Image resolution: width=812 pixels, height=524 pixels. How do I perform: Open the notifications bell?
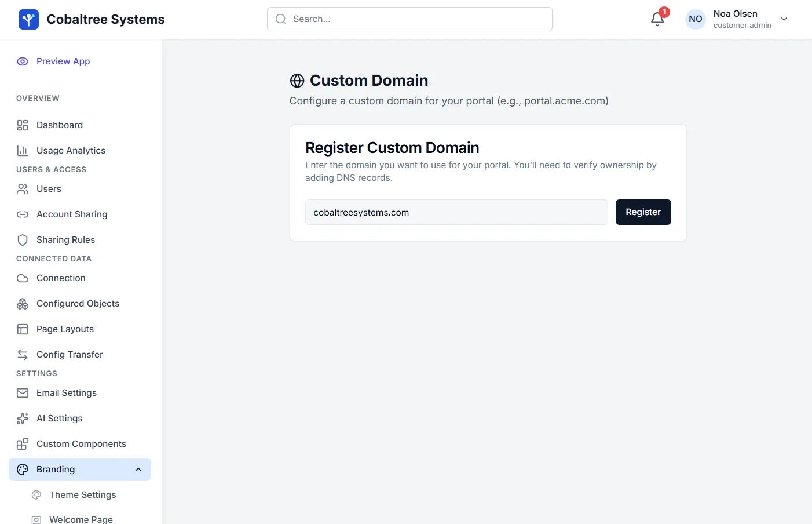click(x=657, y=19)
